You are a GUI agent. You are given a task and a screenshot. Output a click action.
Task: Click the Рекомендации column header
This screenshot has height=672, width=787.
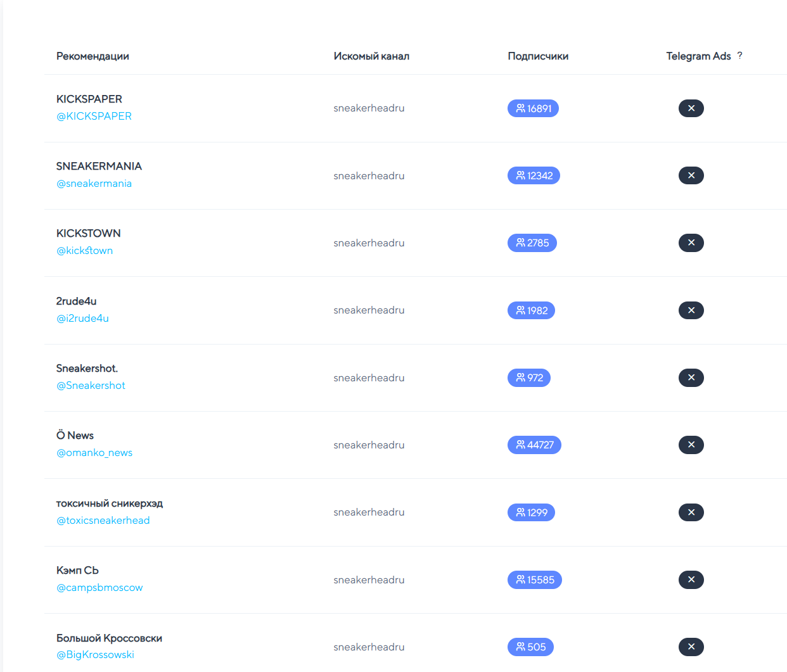[93, 56]
